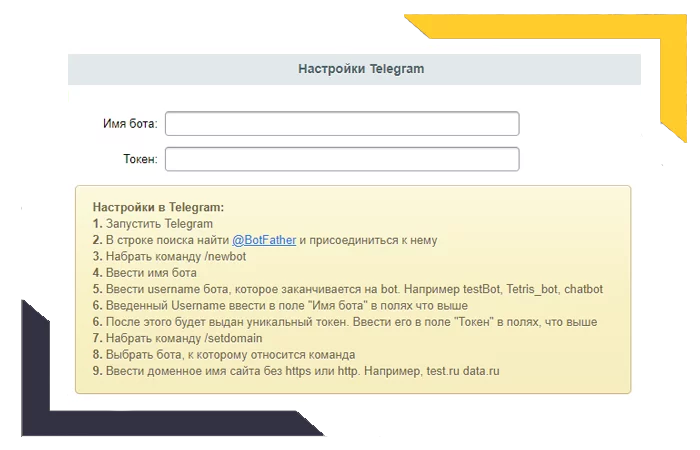Focus the "Токен" text field

point(342,159)
